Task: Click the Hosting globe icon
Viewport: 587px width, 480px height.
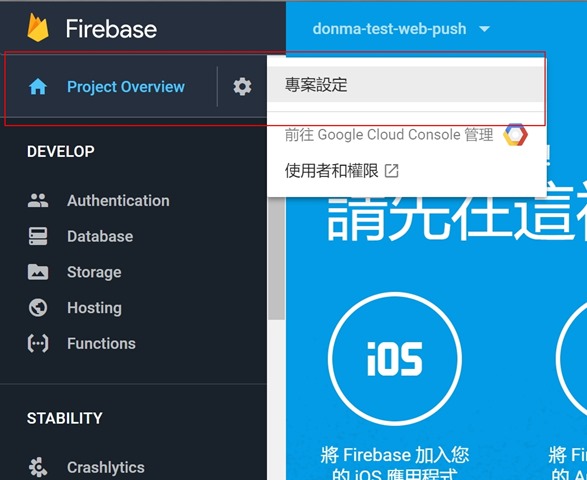Action: pos(38,308)
